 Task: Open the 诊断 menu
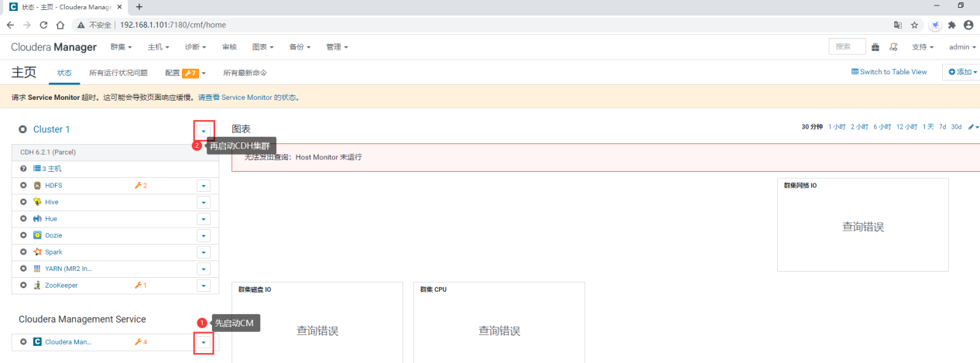click(196, 47)
